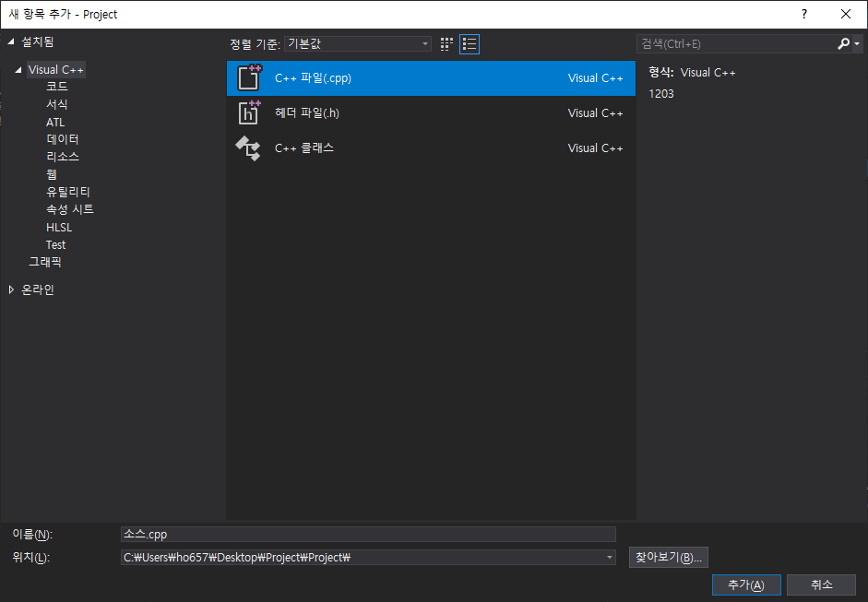This screenshot has height=602, width=868.
Task: Switch to small icons grid view
Action: coord(446,44)
